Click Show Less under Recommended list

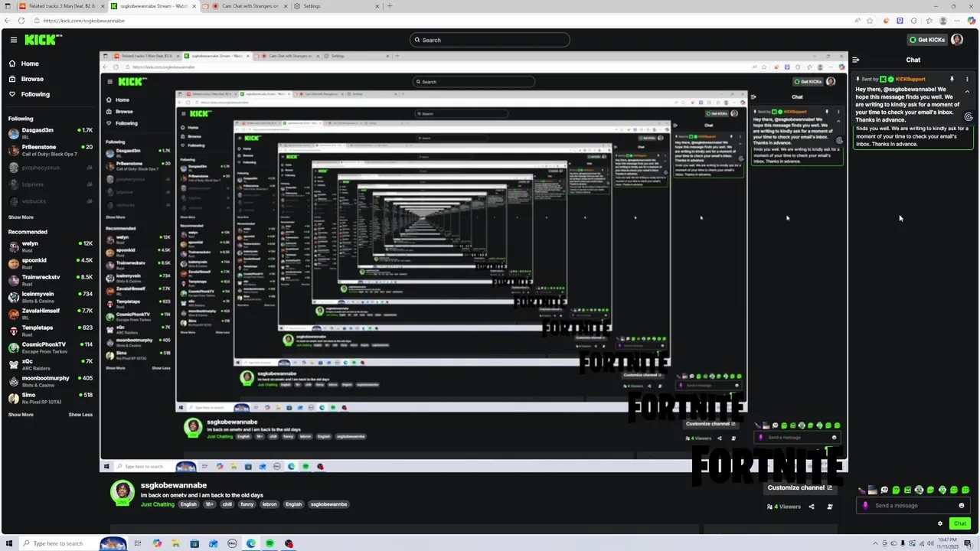pos(80,415)
